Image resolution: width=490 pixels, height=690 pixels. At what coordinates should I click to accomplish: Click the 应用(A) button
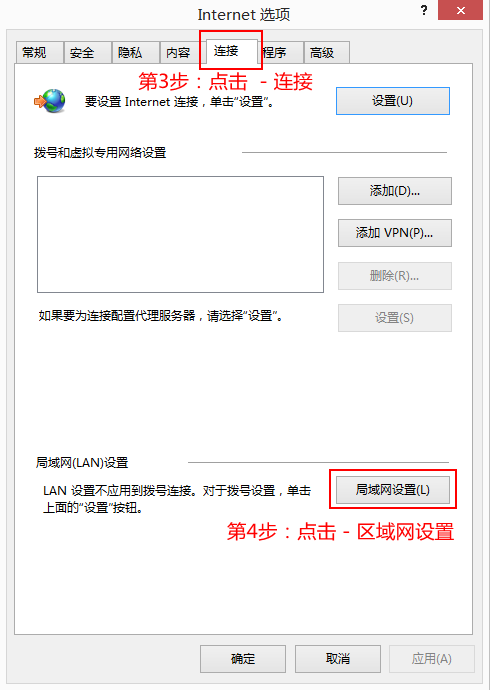pos(431,659)
